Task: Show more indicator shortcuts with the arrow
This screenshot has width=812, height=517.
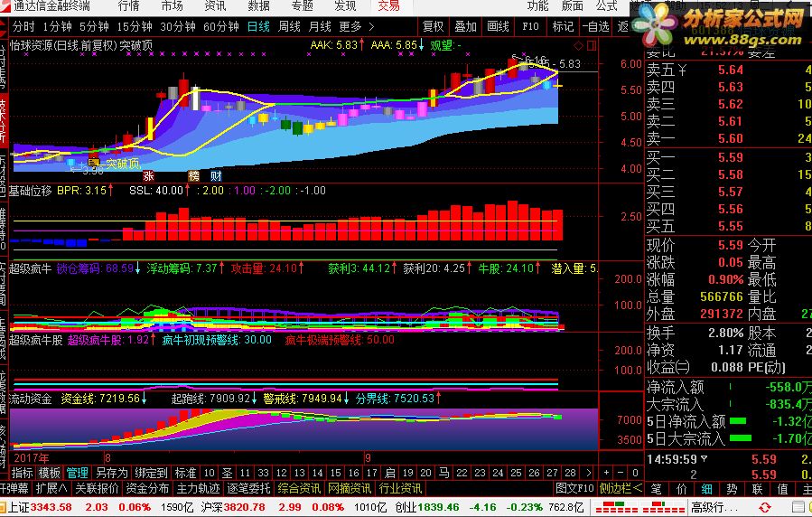Action: [588, 473]
